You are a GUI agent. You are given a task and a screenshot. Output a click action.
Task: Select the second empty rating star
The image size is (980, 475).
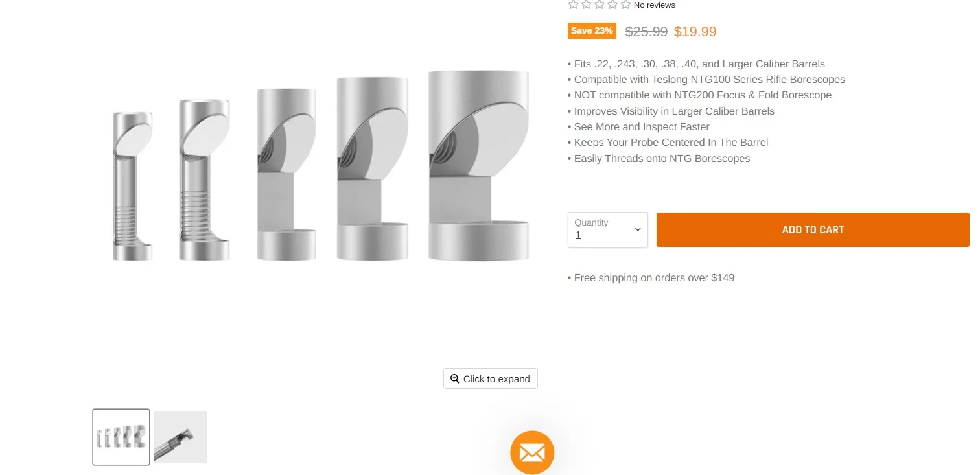click(x=586, y=5)
